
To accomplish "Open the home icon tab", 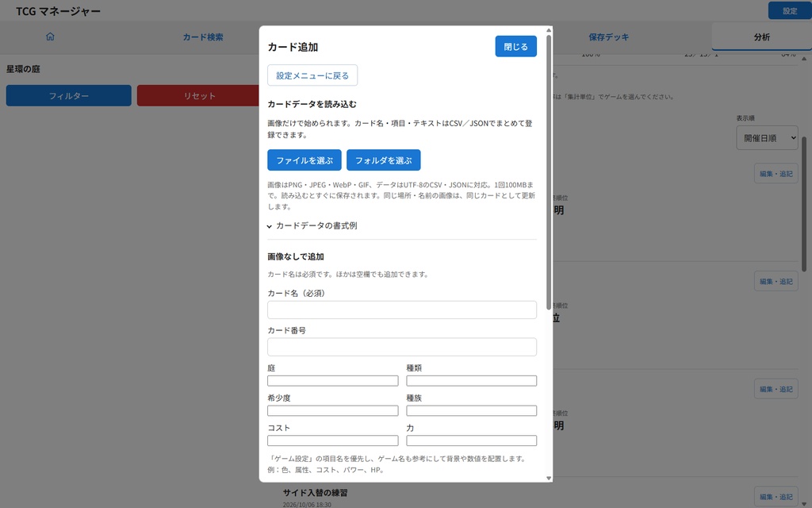I will 50,37.
